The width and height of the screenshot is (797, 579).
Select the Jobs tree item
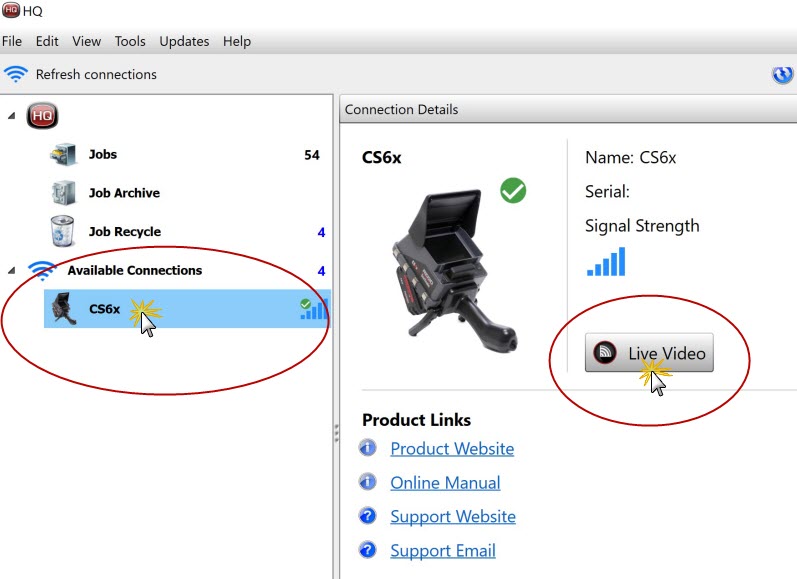(x=103, y=154)
